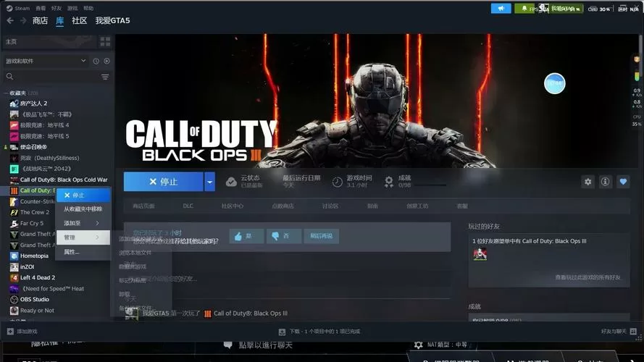Select 使命召唤® in library list
644x362 pixels.
33,147
